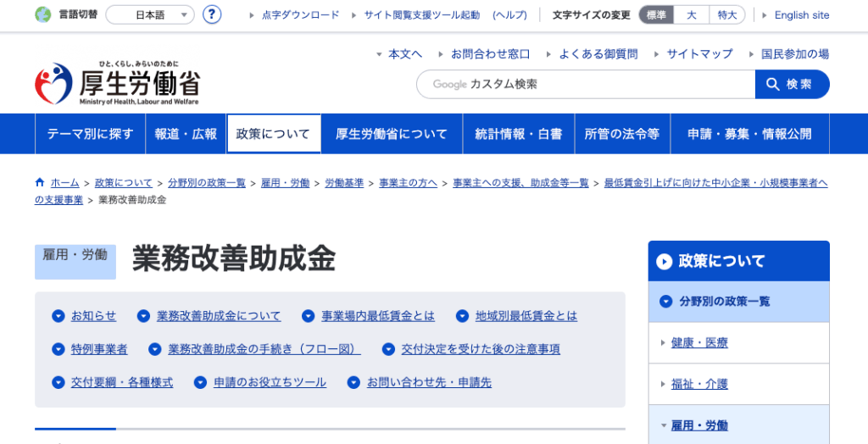Jump to お問い合わせ先・申請先
868x444 pixels.
click(429, 382)
